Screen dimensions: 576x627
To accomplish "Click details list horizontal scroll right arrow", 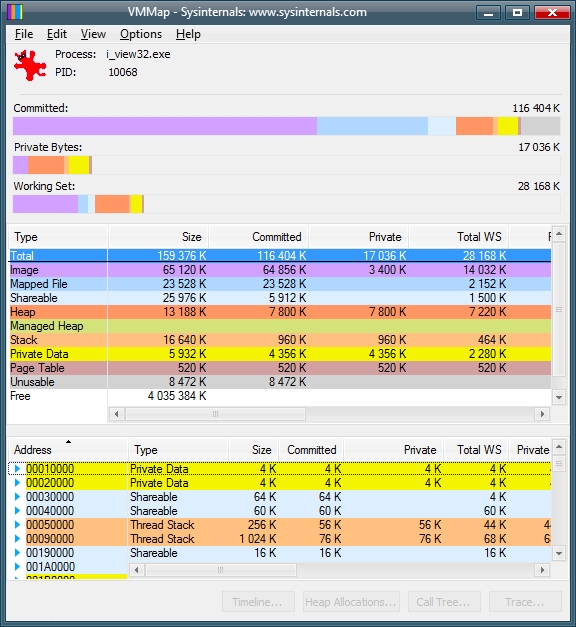I will [542, 570].
